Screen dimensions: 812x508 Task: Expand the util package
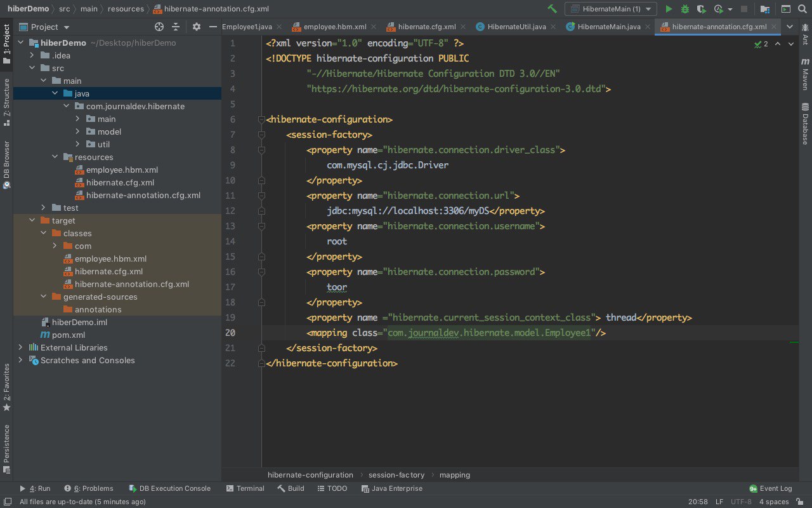click(77, 144)
